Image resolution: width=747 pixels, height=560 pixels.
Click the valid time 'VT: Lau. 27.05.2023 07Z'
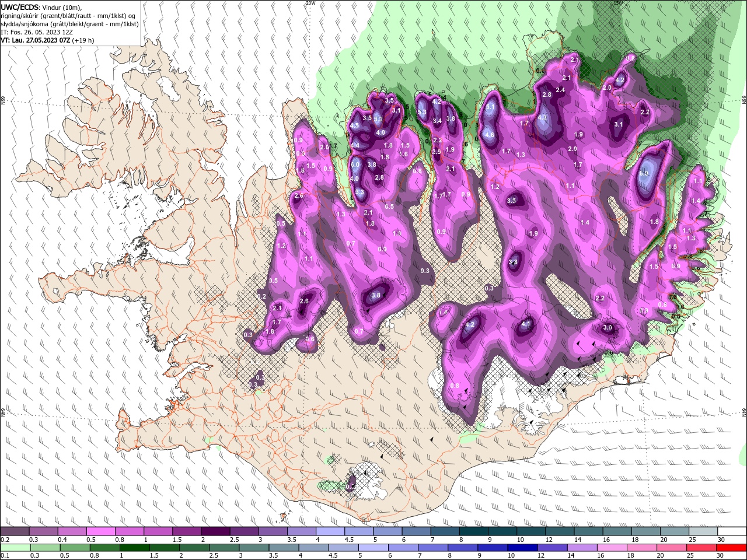click(x=35, y=40)
